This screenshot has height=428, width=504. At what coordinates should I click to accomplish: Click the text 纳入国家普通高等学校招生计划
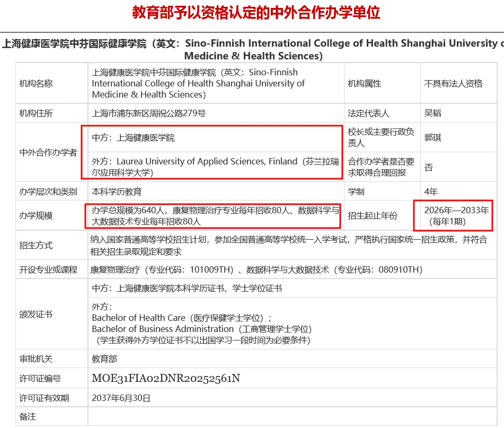click(148, 240)
